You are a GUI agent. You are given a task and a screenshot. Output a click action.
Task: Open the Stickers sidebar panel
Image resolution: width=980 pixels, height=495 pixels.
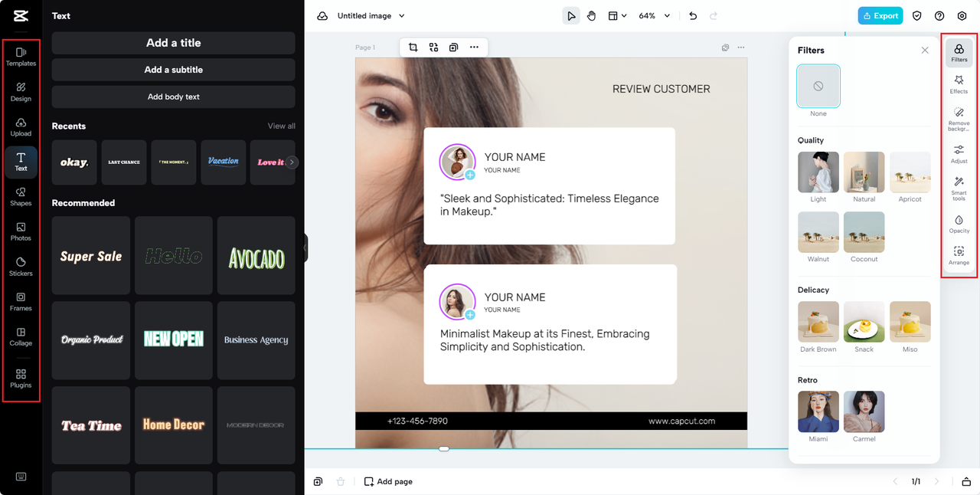(x=21, y=267)
